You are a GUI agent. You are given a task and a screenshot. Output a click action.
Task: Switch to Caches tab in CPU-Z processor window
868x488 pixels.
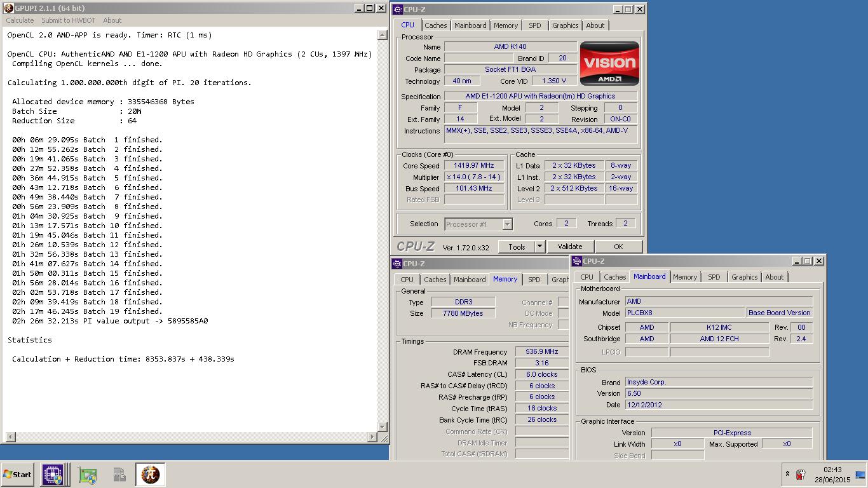click(436, 25)
